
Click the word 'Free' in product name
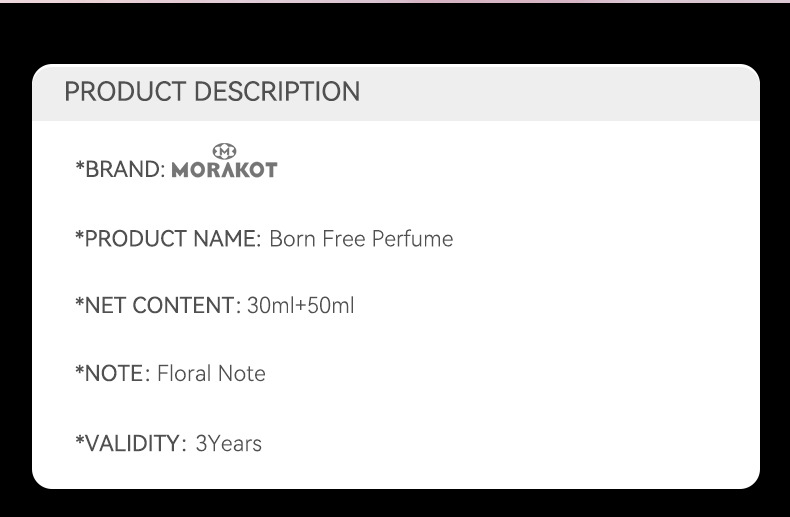click(x=343, y=239)
